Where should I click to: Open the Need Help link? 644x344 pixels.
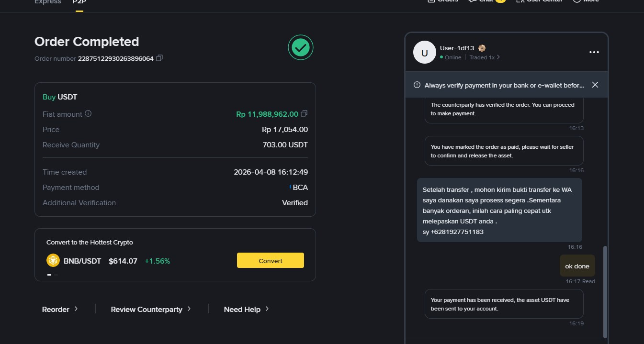(246, 309)
